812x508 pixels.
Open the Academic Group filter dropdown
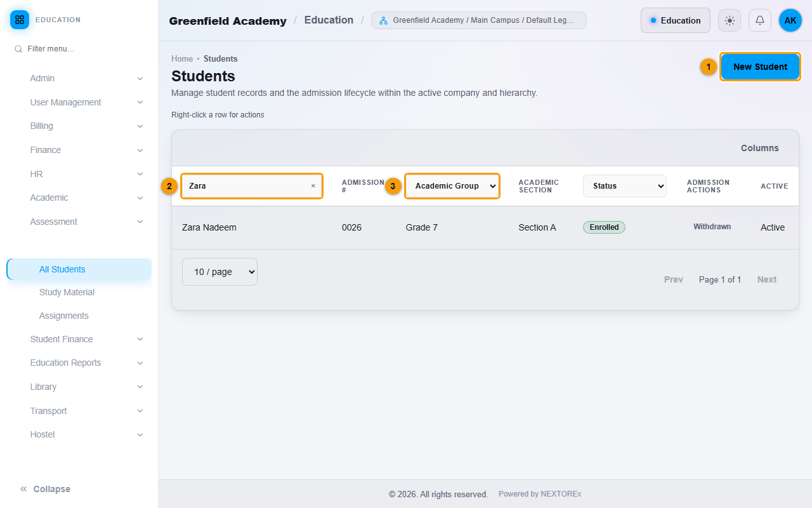click(x=452, y=186)
